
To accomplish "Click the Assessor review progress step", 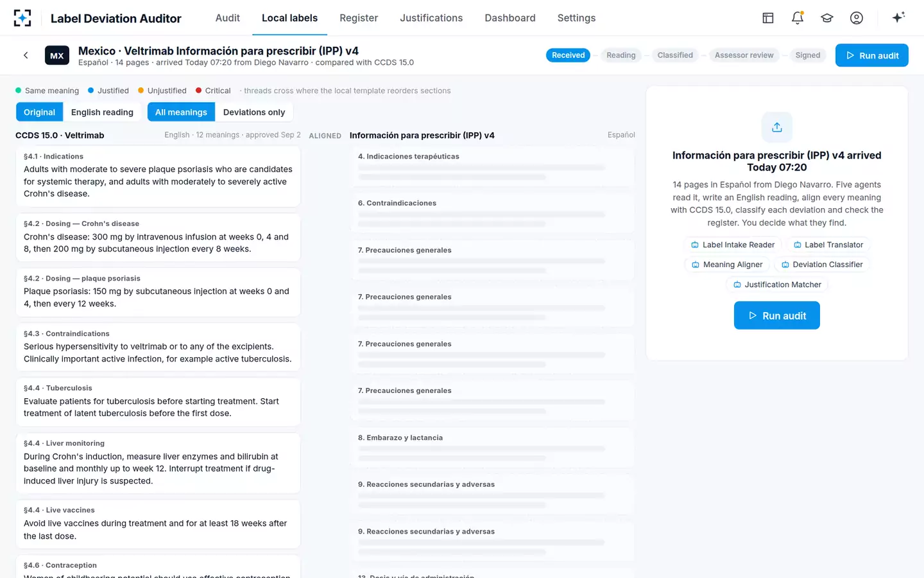I will [x=744, y=55].
